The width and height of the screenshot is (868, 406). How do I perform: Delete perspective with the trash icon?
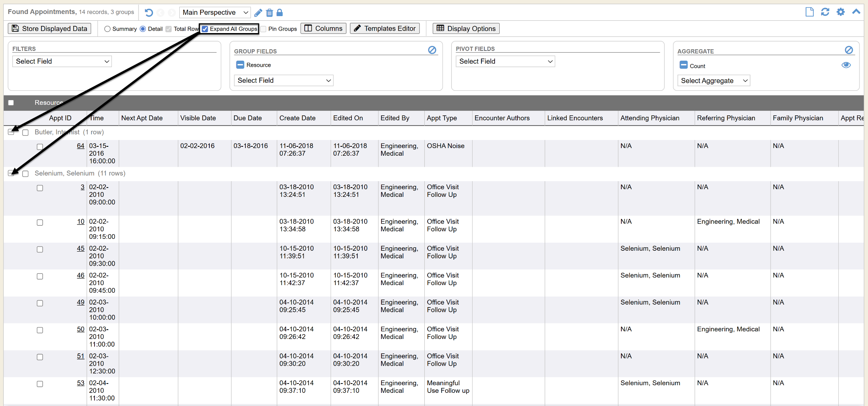click(269, 13)
